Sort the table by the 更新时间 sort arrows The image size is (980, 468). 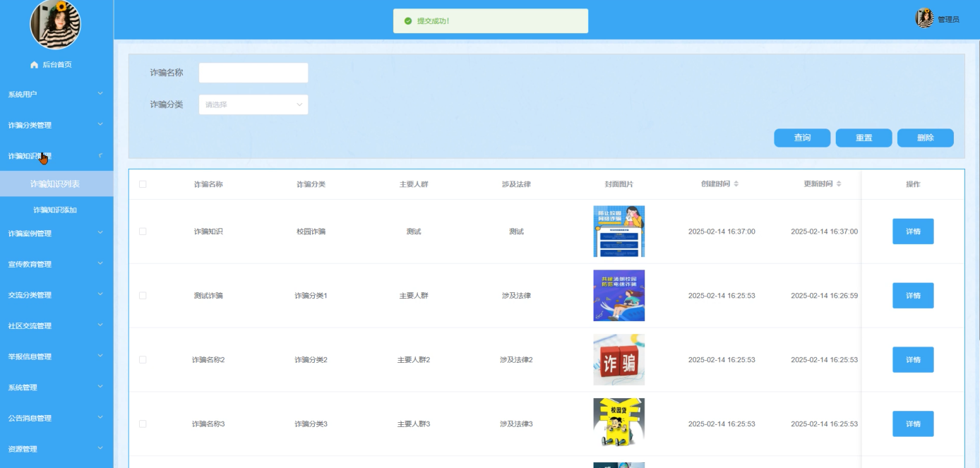click(x=839, y=184)
